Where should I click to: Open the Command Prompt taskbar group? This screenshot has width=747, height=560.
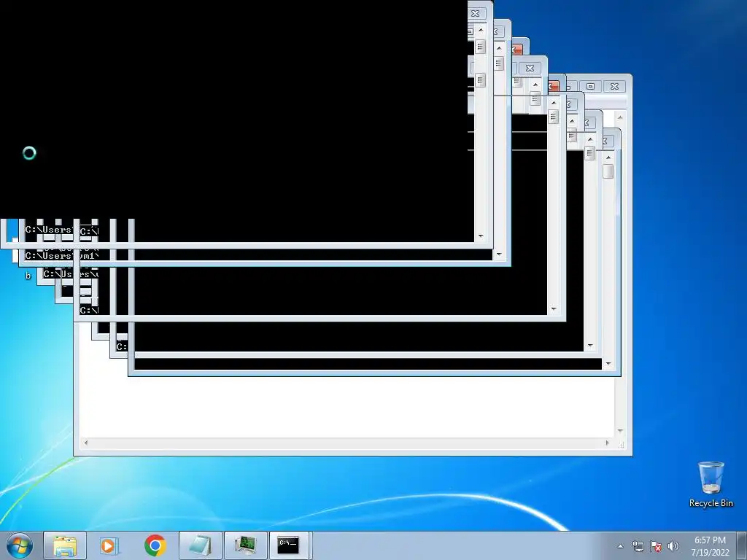point(290,545)
